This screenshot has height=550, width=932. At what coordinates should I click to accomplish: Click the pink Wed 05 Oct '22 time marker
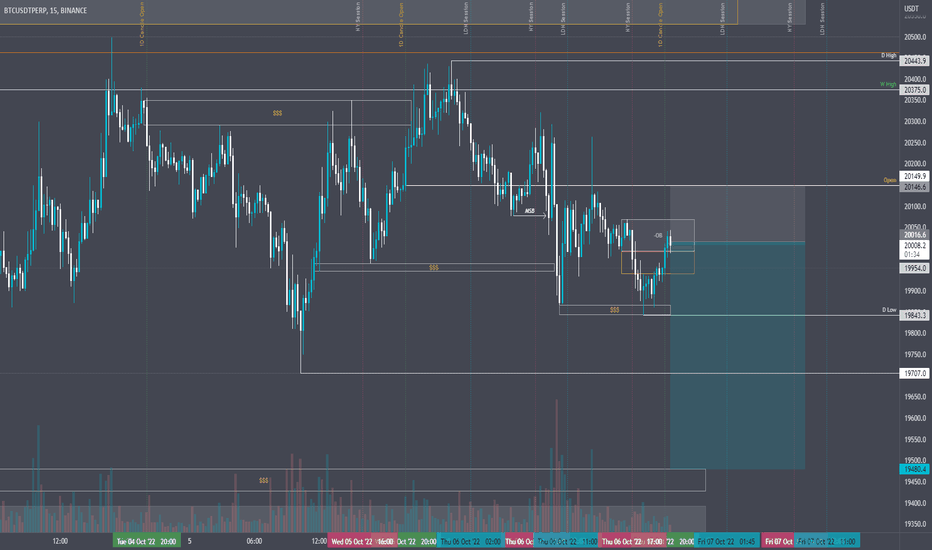(351, 541)
